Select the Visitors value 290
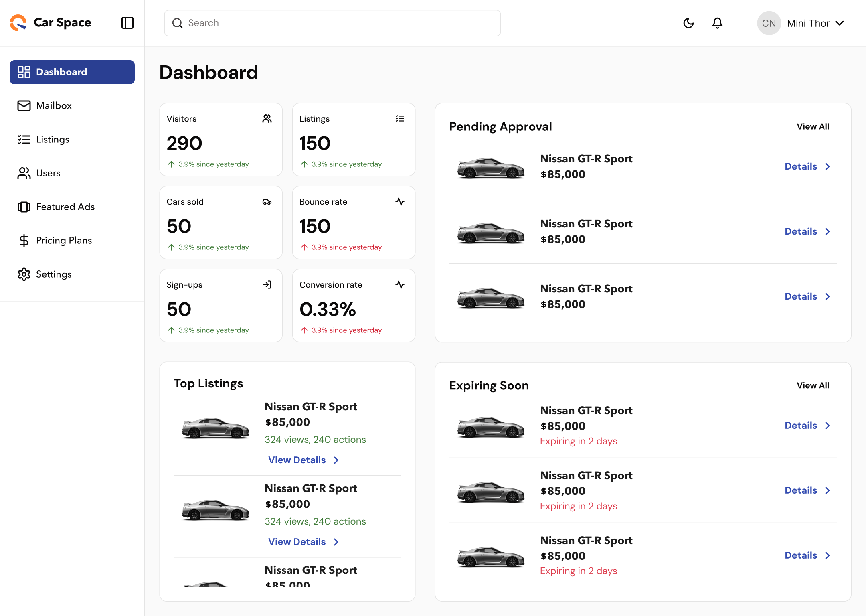 [184, 144]
